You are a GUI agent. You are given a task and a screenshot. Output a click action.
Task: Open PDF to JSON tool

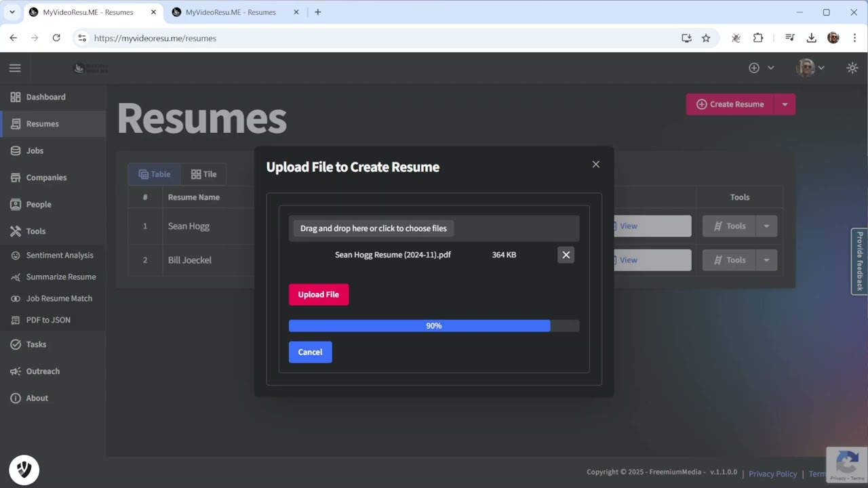click(x=53, y=320)
